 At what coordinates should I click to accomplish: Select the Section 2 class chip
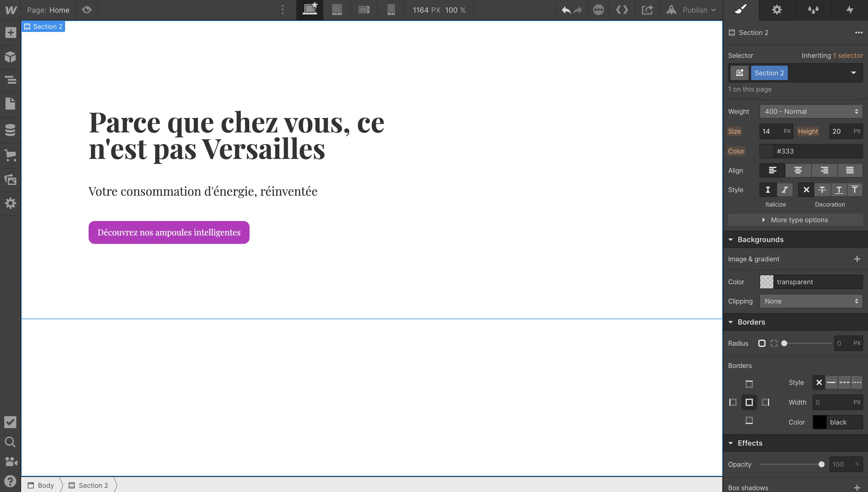click(769, 73)
